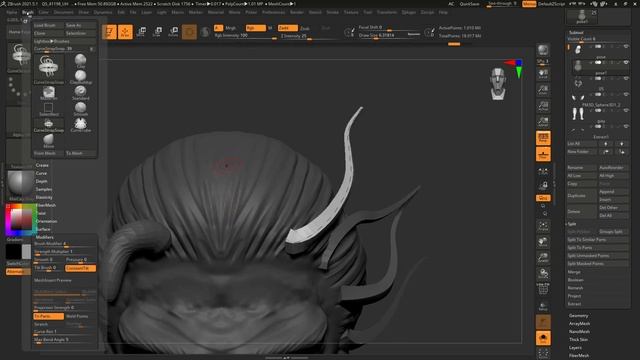Click the Actual size icon
Viewport: 640px width, 360px height.
543,106
